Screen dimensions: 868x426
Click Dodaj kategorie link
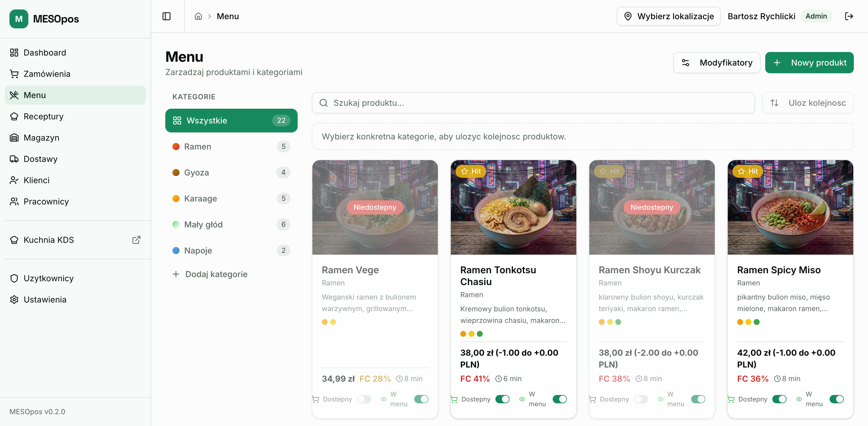pyautogui.click(x=210, y=274)
